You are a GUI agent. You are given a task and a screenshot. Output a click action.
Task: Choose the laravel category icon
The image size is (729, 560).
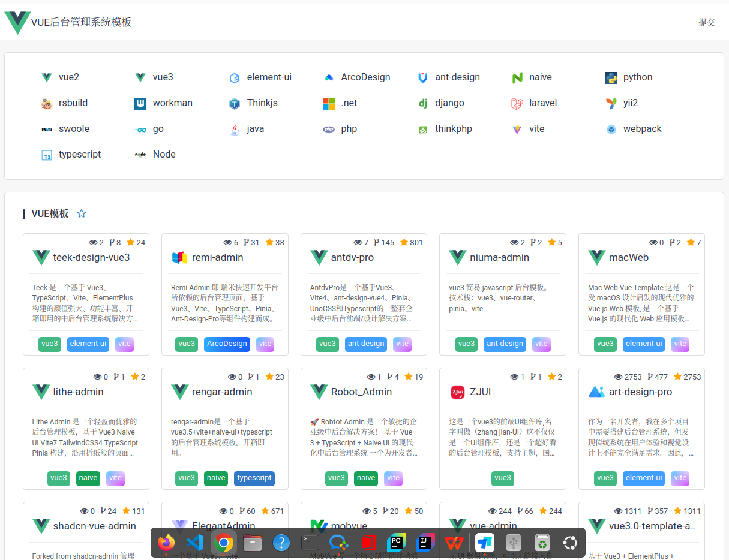517,103
